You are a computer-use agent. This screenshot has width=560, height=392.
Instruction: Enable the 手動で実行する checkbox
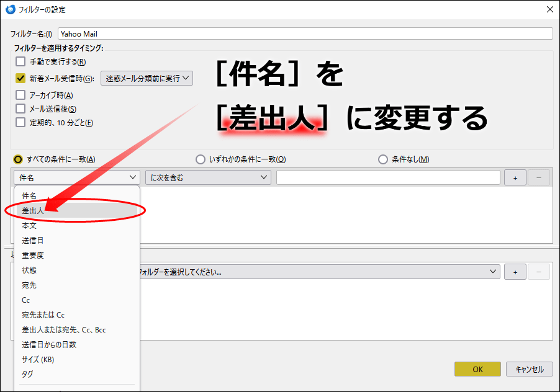(x=20, y=61)
